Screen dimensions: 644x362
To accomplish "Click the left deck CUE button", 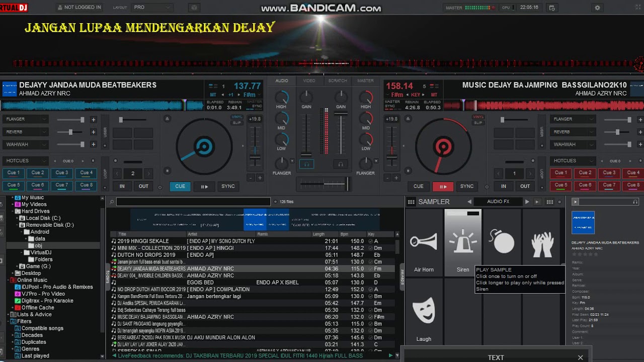I will click(180, 187).
